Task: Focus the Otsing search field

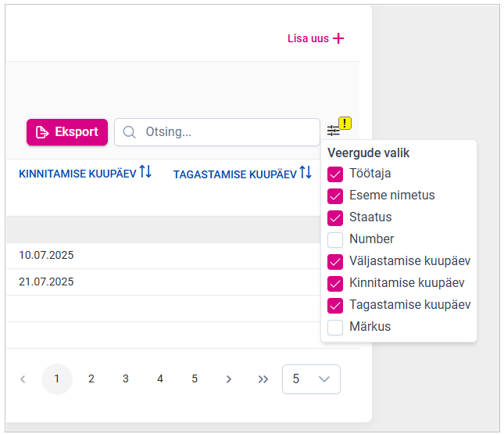Action: 227,132
